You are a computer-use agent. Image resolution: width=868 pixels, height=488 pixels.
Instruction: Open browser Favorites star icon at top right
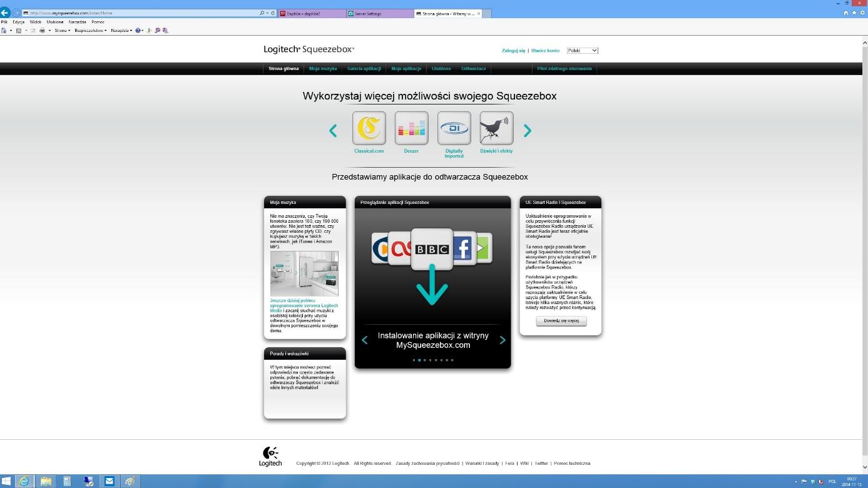(x=854, y=13)
